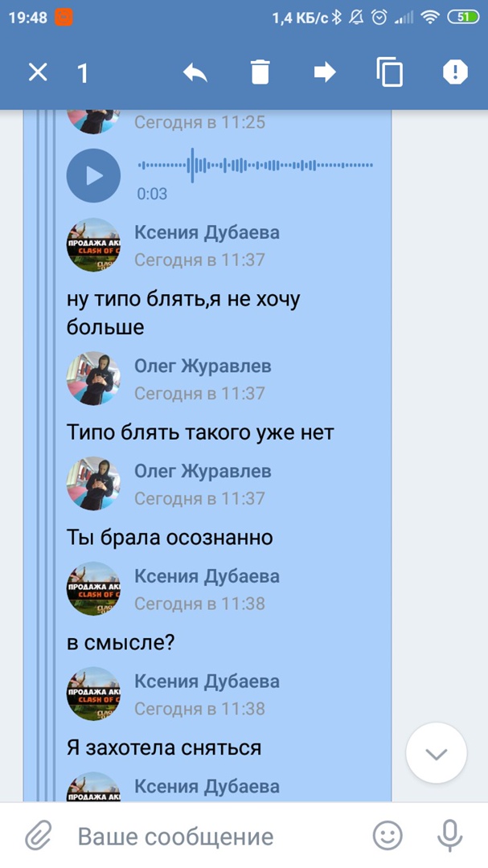Jump to latest messages with down chevron
The width and height of the screenshot is (488, 868).
tap(437, 753)
